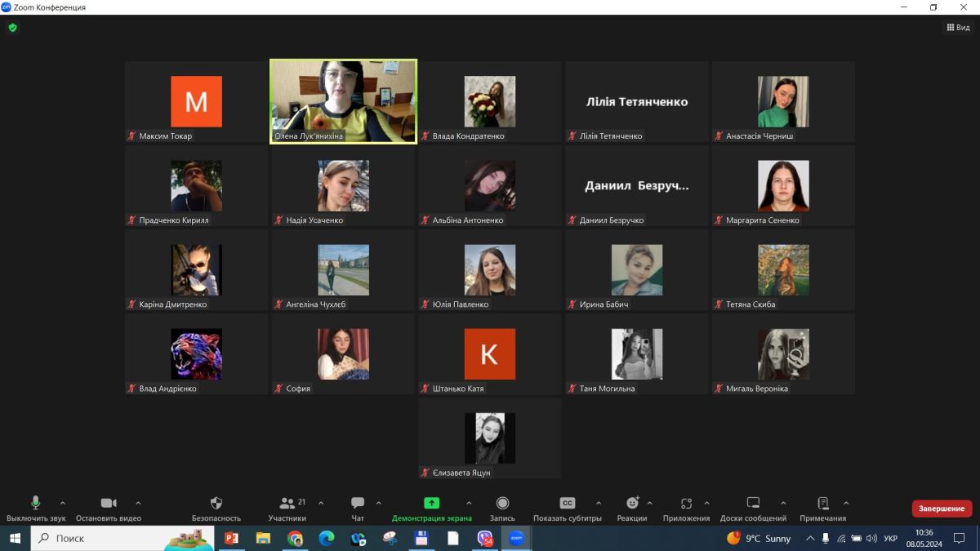Open the Chat (Чат) panel
Screen dimensions: 980x551
[358, 504]
